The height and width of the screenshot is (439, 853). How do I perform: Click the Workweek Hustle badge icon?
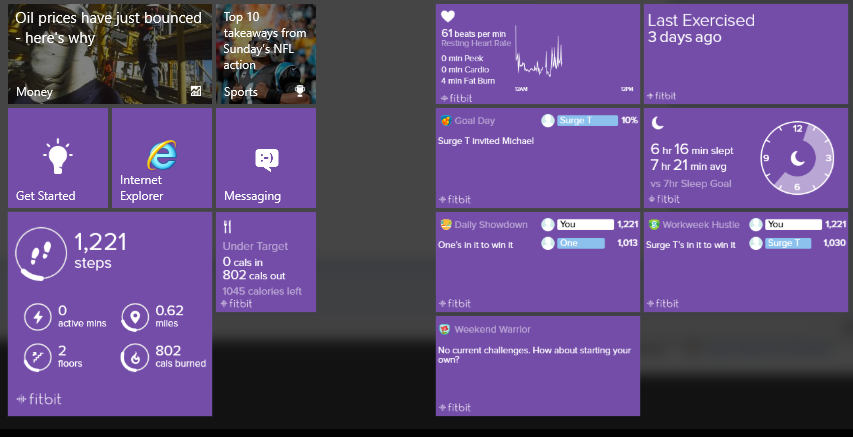[653, 225]
